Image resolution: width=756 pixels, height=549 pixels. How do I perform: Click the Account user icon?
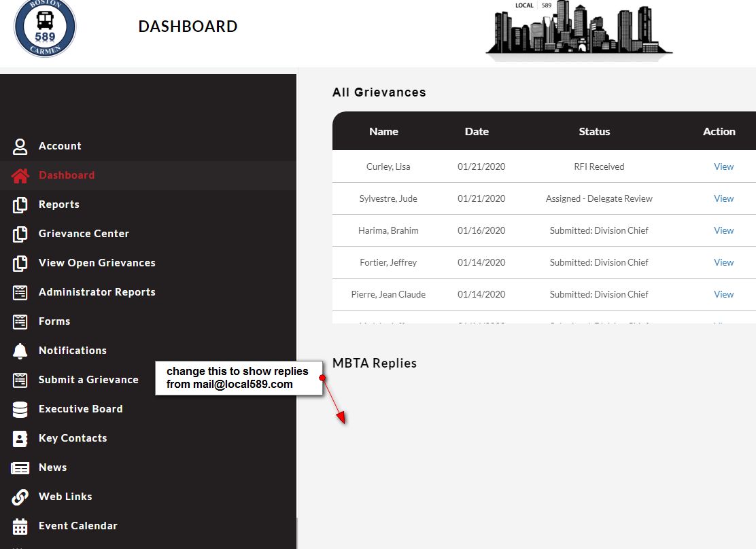tap(20, 147)
